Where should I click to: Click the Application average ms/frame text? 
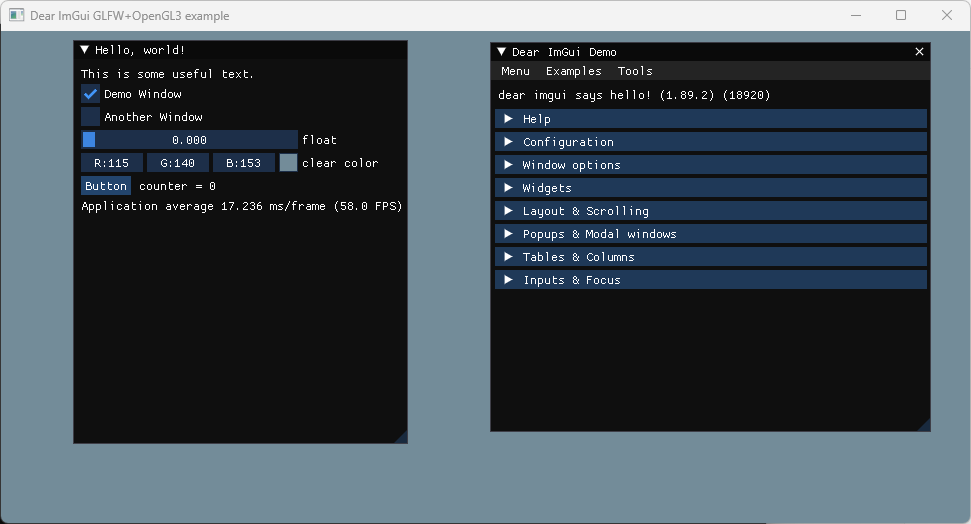point(242,206)
